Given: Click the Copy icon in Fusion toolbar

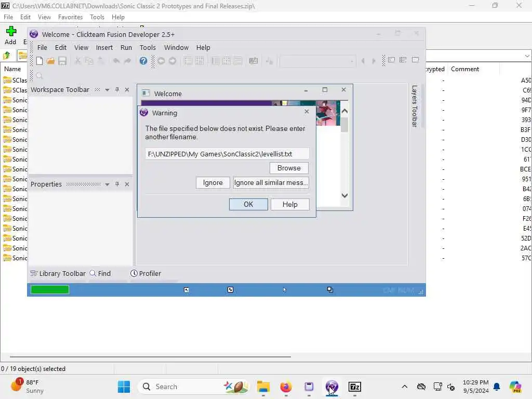Looking at the screenshot, I should [89, 61].
